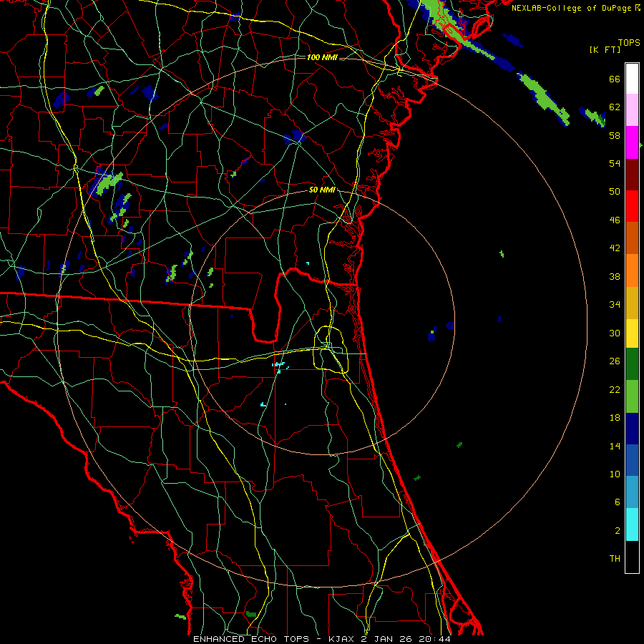Click the '58' legend value
644x644 pixels.
click(x=615, y=135)
